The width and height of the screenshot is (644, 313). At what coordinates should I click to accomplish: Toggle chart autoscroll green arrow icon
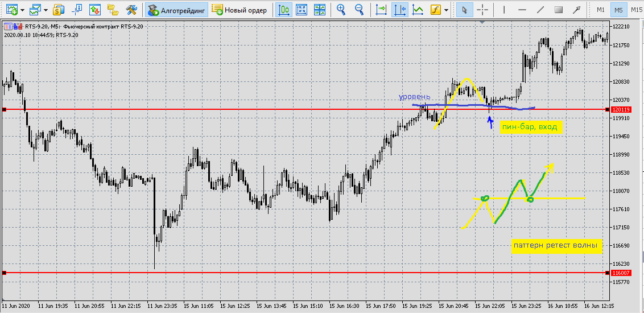coord(381,10)
